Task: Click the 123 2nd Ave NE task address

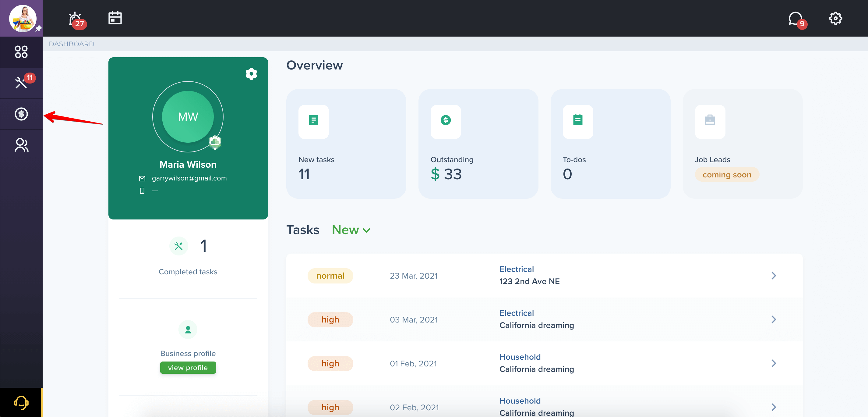Action: (x=529, y=281)
